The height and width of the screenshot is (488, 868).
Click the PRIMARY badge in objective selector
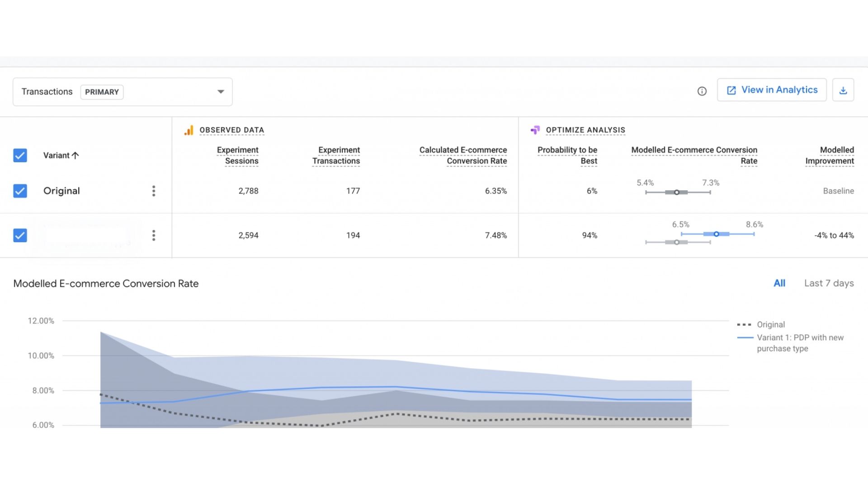pos(102,92)
